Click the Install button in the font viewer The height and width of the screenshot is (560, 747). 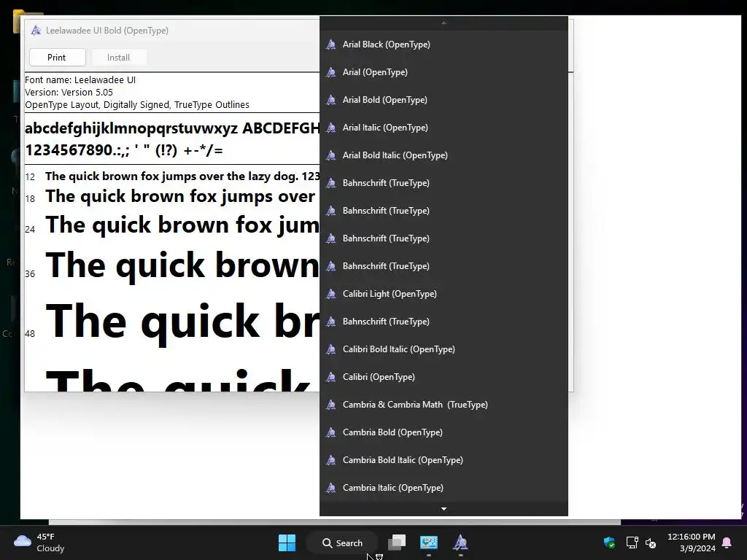(118, 58)
